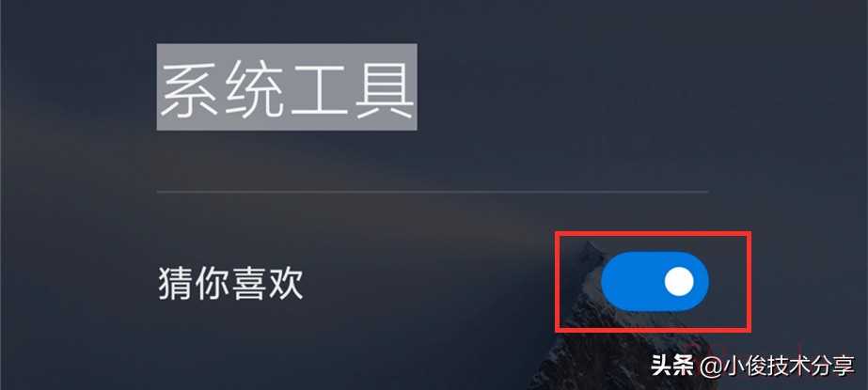The height and width of the screenshot is (390, 868).
Task: Click the 系统工具 folder name field
Action: [x=287, y=86]
